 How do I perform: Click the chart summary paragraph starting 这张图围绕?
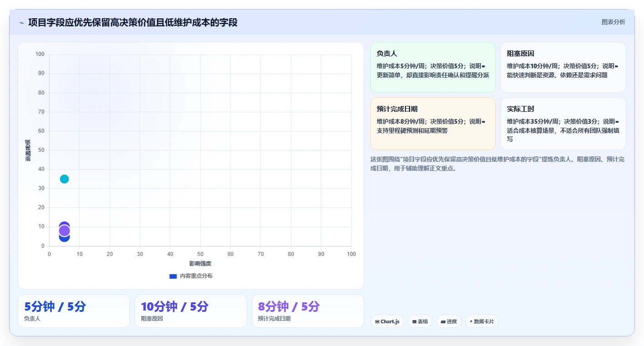click(x=498, y=164)
